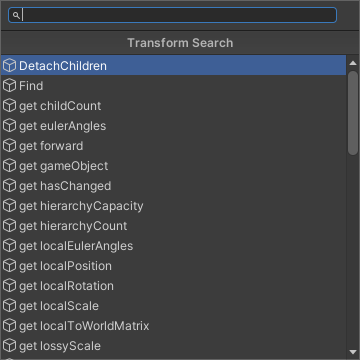Select the get eulerAngles entry
Viewport: 360px width, 360px height.
coord(173,126)
